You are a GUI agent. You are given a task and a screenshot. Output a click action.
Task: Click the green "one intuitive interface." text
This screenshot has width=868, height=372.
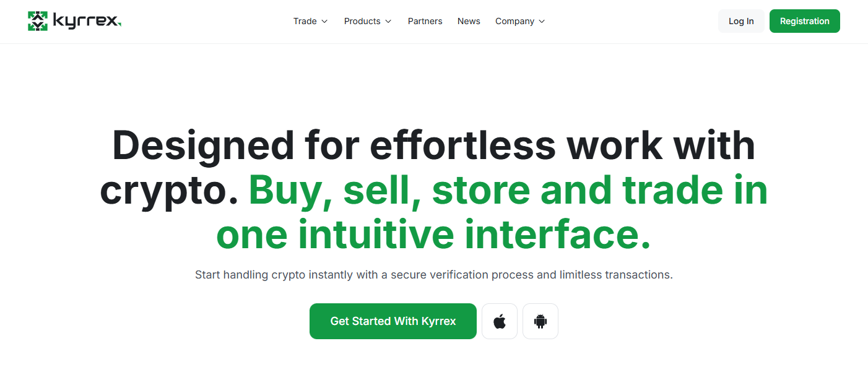coord(433,235)
